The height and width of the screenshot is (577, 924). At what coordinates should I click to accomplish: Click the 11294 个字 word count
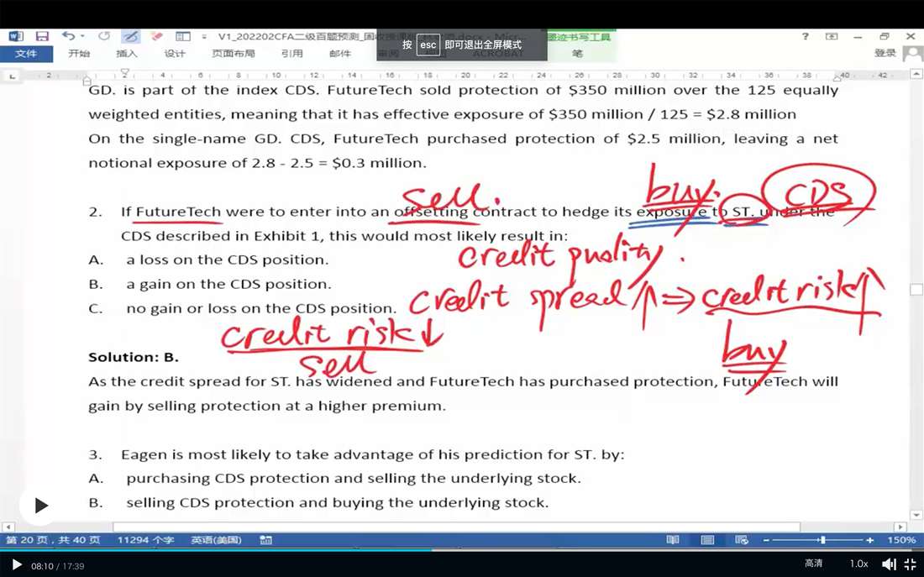(x=145, y=540)
